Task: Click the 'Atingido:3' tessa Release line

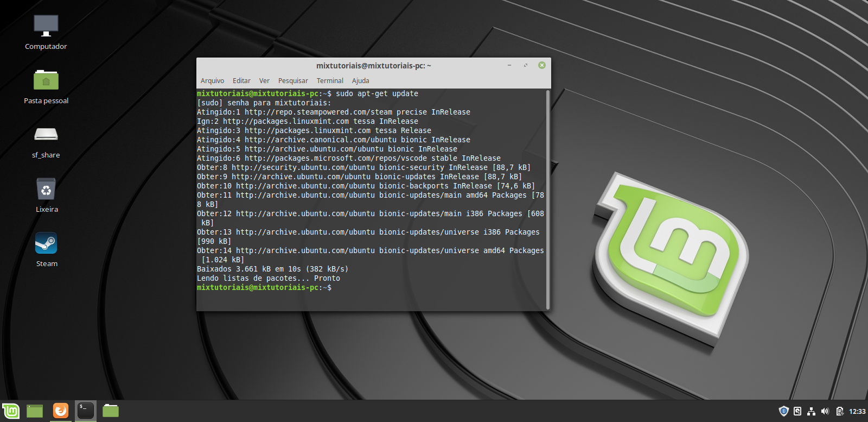Action: click(314, 130)
